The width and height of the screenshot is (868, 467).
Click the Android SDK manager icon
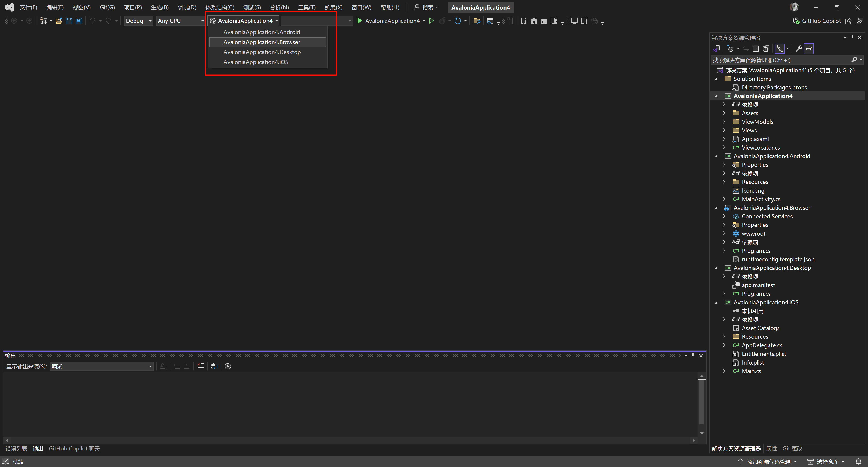click(x=534, y=21)
